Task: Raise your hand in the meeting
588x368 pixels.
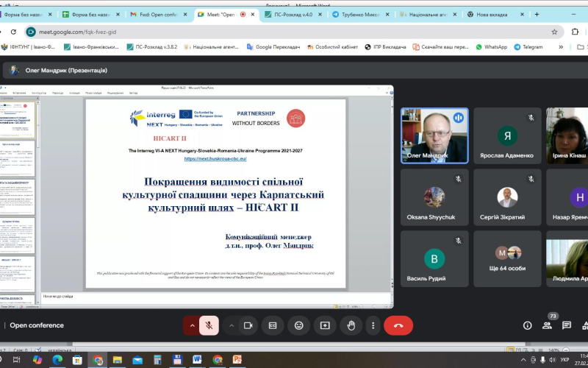Action: click(351, 325)
